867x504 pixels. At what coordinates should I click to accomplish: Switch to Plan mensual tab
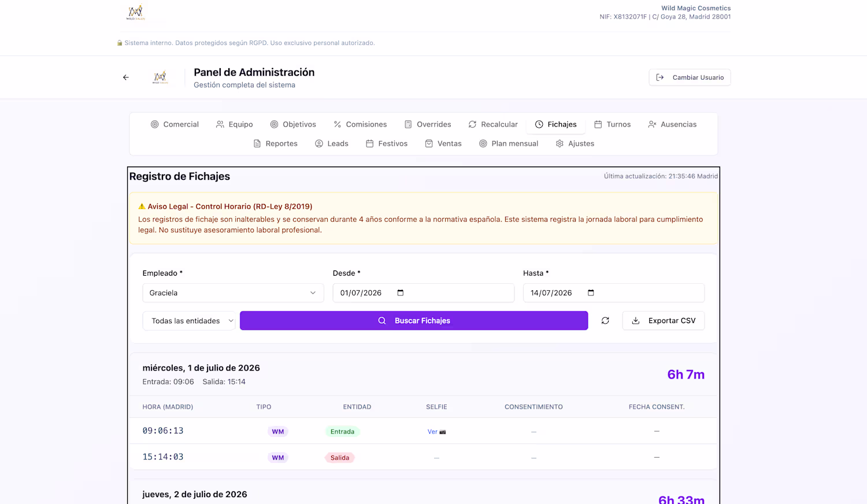[509, 143]
